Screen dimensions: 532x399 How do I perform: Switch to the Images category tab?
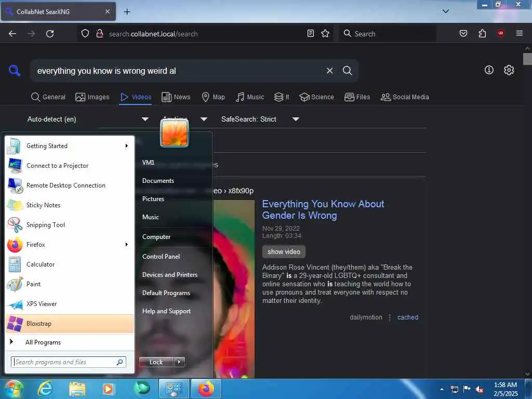(x=92, y=97)
